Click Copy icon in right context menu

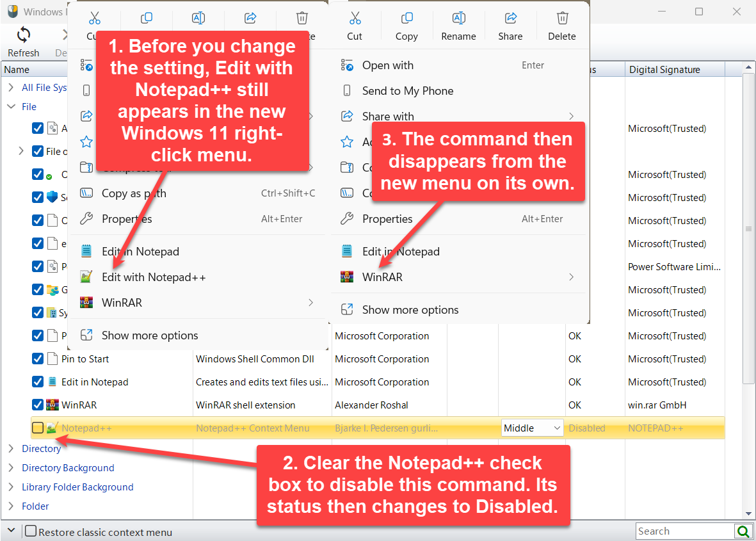coord(406,19)
